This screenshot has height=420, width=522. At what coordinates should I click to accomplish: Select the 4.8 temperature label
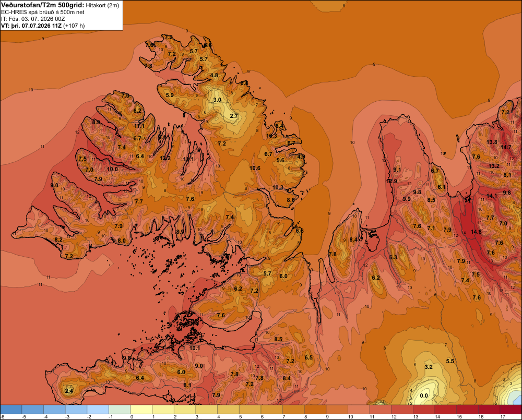[x=214, y=75]
